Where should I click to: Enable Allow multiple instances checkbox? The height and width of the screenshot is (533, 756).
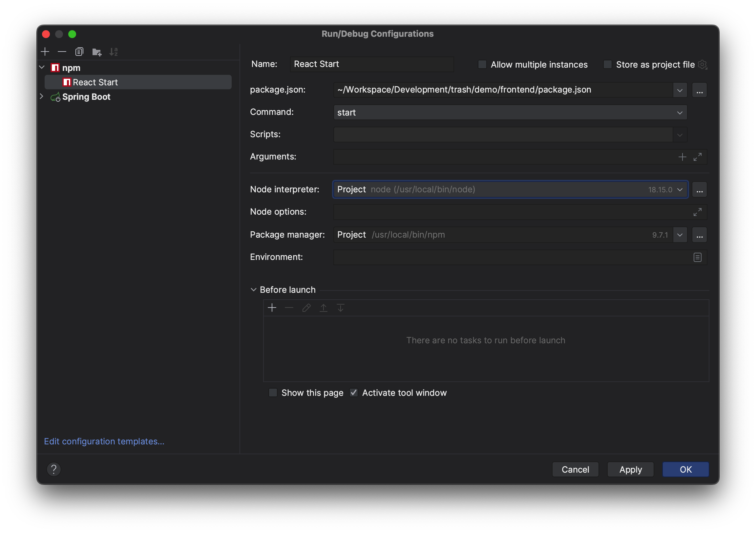click(x=482, y=64)
